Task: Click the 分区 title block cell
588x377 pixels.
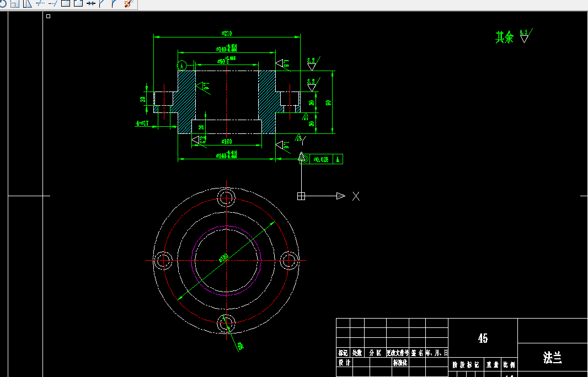Action: point(375,353)
